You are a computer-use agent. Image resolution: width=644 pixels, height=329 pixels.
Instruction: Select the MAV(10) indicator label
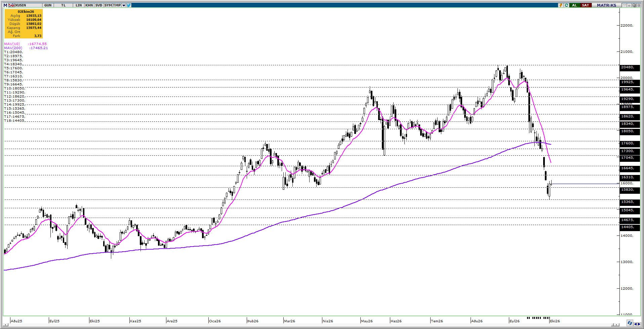coord(12,44)
